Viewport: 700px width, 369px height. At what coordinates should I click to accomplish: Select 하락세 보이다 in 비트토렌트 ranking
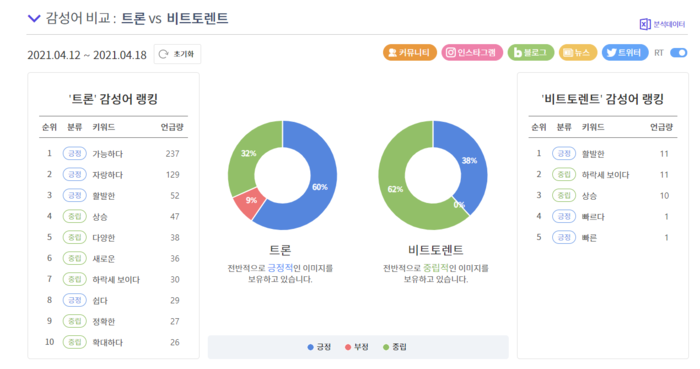click(x=605, y=175)
